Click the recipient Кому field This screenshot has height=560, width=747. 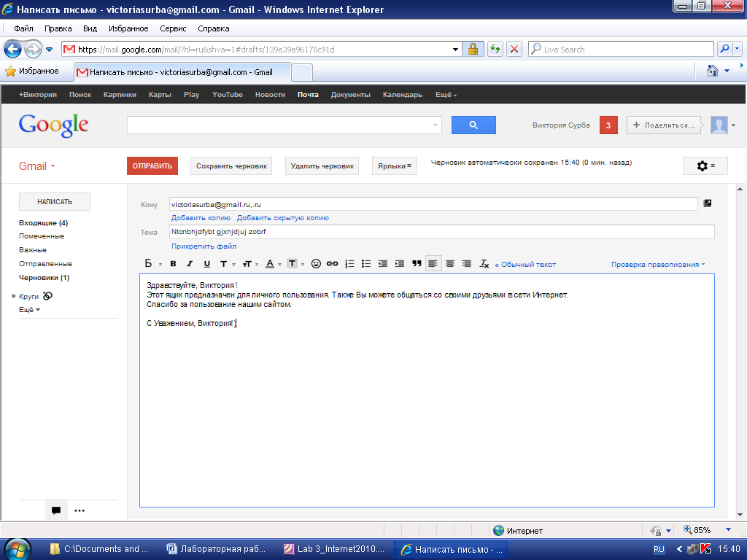[x=433, y=204]
